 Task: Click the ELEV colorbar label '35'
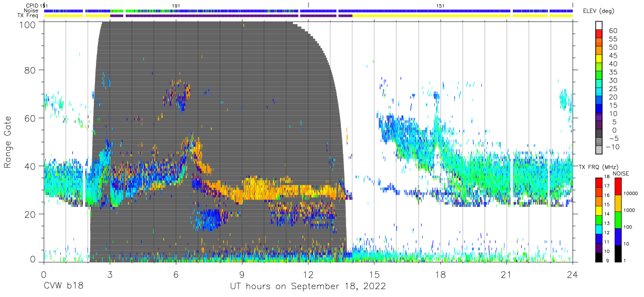[x=612, y=72]
